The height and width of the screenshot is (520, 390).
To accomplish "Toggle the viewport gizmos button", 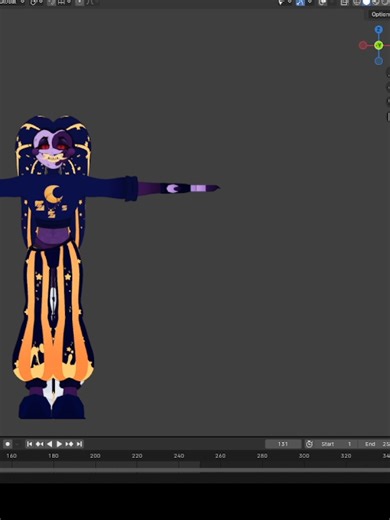I will 300,2.
